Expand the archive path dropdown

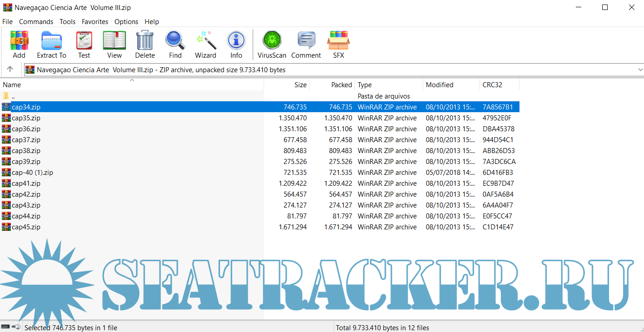pos(640,70)
